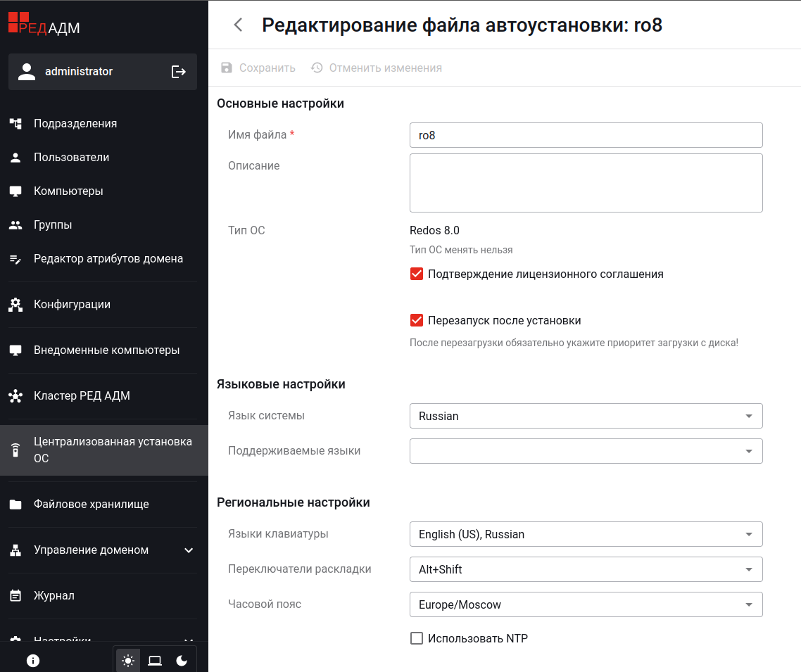Select the system theme laptop icon
Screen dimensions: 801x672
[155, 660]
